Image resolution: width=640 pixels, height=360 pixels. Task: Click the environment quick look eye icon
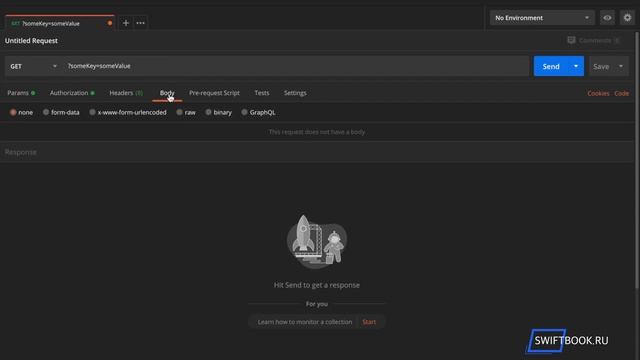coord(607,18)
